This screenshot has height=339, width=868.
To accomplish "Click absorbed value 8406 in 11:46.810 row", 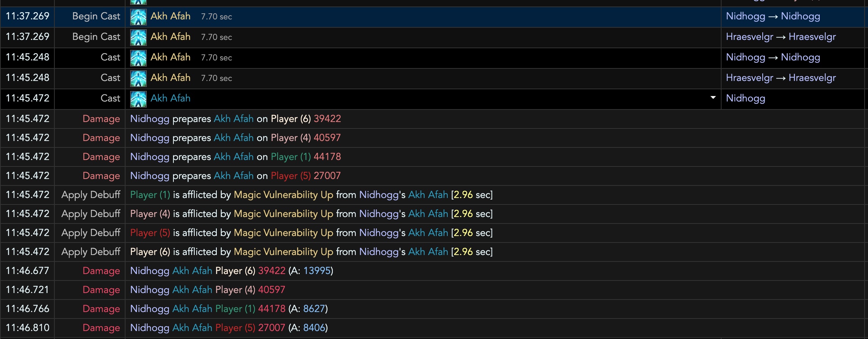I will click(314, 328).
